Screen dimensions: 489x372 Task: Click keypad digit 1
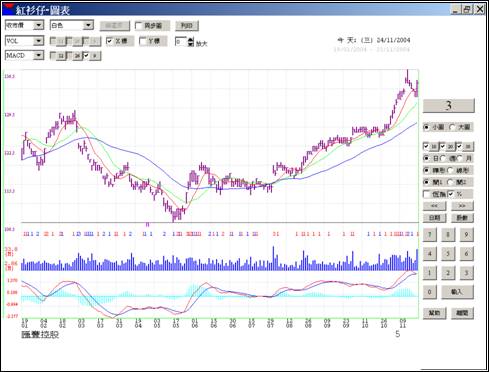[x=429, y=273]
